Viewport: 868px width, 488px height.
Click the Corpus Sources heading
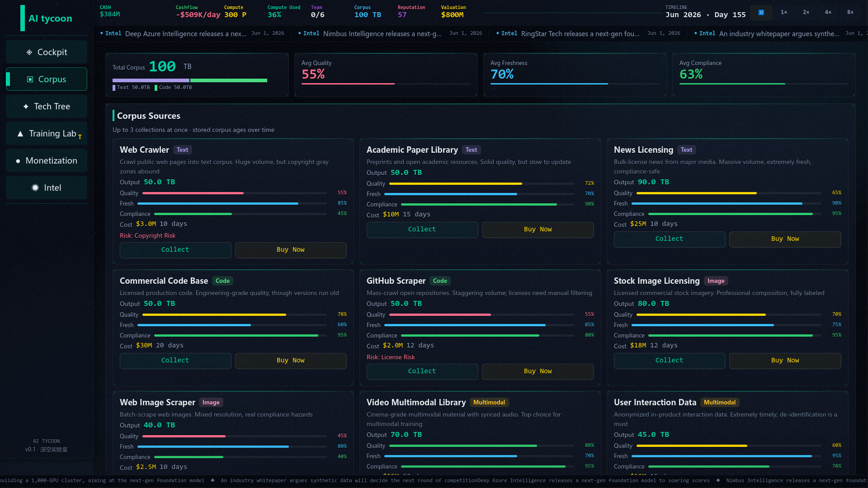click(x=149, y=116)
